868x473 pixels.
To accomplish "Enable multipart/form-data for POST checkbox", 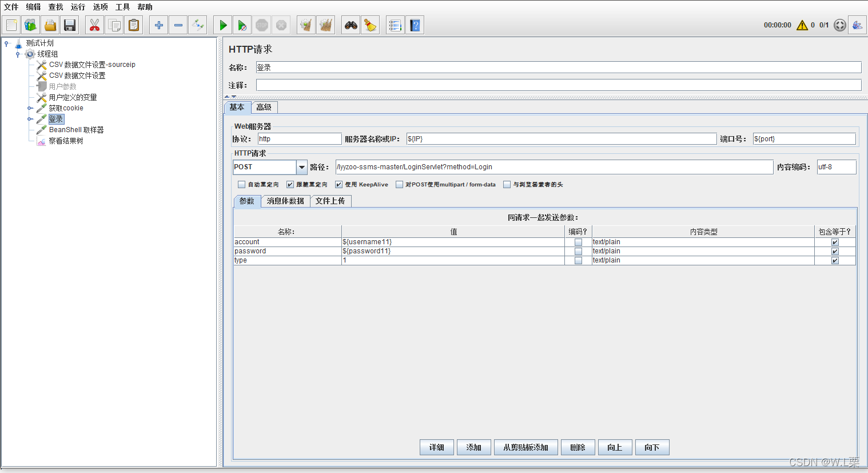I will (399, 185).
